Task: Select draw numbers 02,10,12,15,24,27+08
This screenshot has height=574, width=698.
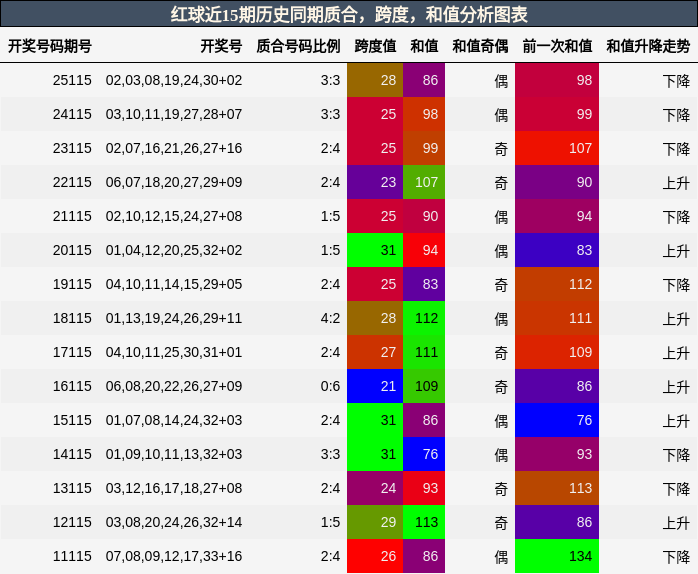Action: coord(174,216)
